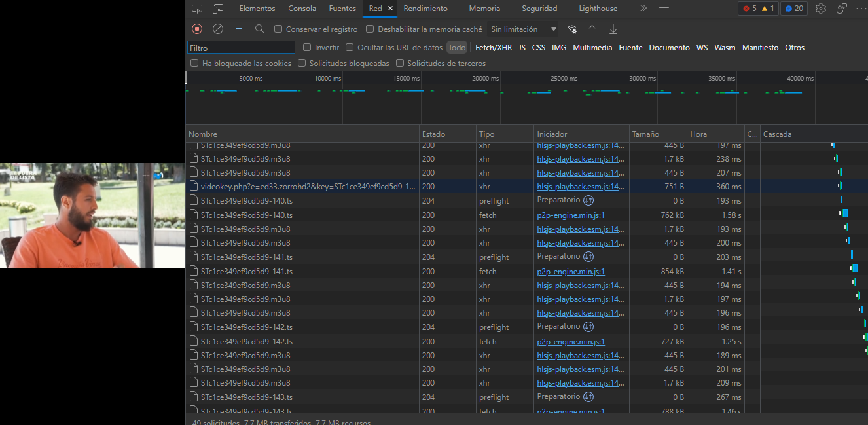Open p2p-engine.min.js:1 initiator link
Image resolution: width=868 pixels, height=425 pixels.
pyautogui.click(x=571, y=215)
